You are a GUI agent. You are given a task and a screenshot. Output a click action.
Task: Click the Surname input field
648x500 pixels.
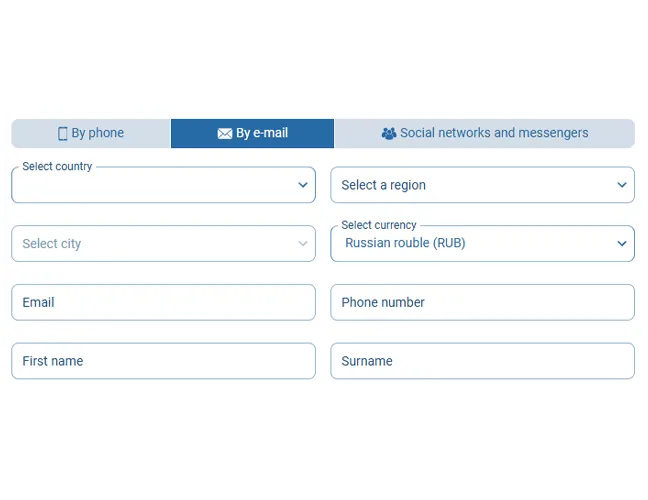(482, 362)
